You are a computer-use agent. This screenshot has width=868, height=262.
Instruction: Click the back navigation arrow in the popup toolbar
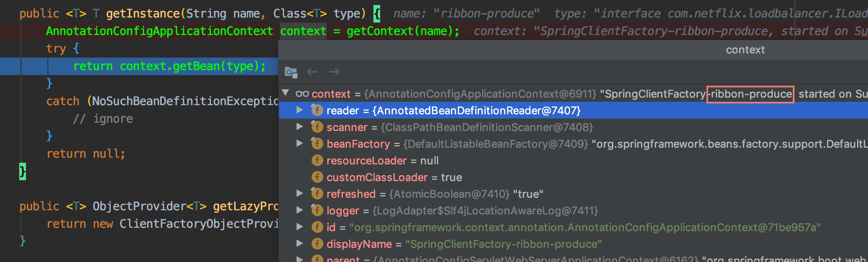click(x=312, y=72)
